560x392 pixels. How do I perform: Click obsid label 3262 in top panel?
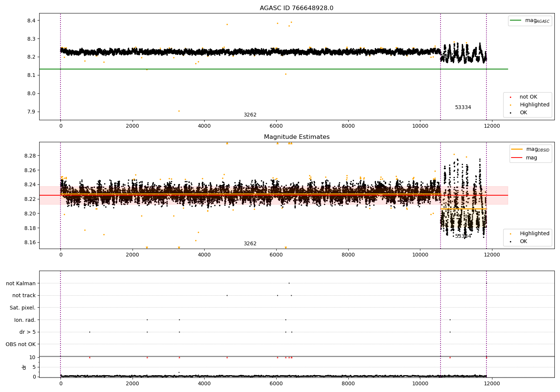(x=250, y=115)
